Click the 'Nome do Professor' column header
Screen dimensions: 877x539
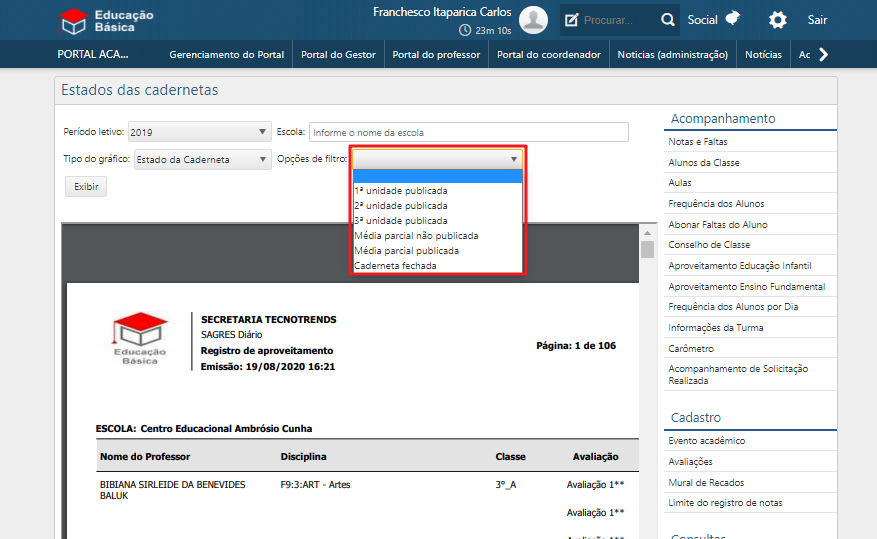(145, 456)
